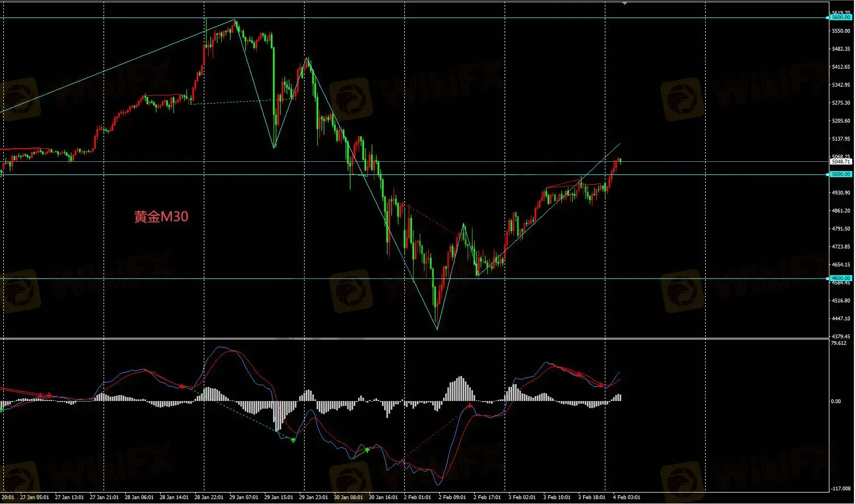Click the 28 Jan 06:01 time label
The width and height of the screenshot is (855, 504).
coord(139,497)
